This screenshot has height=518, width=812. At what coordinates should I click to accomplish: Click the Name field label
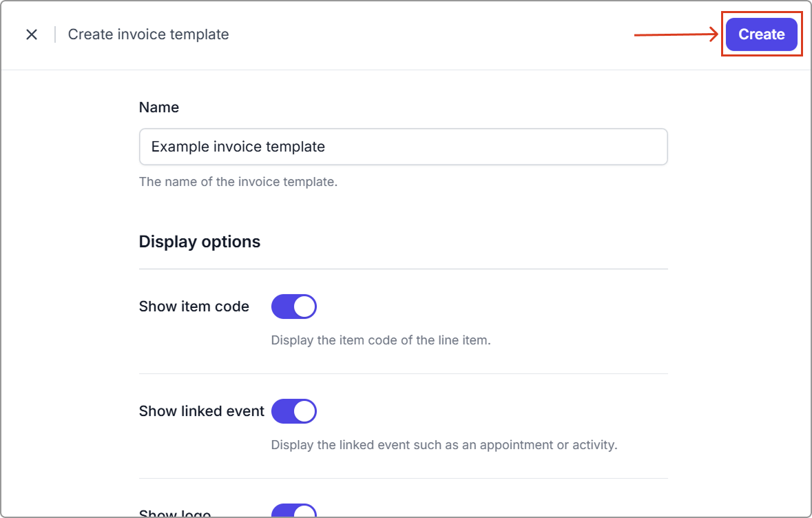(159, 107)
